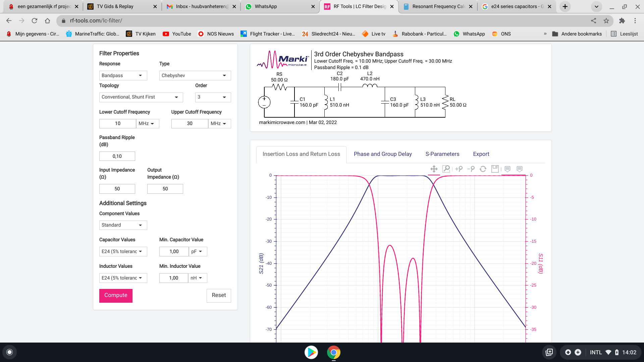This screenshot has width=644, height=362.
Task: View site info lock icon in address bar
Action: click(x=63, y=21)
